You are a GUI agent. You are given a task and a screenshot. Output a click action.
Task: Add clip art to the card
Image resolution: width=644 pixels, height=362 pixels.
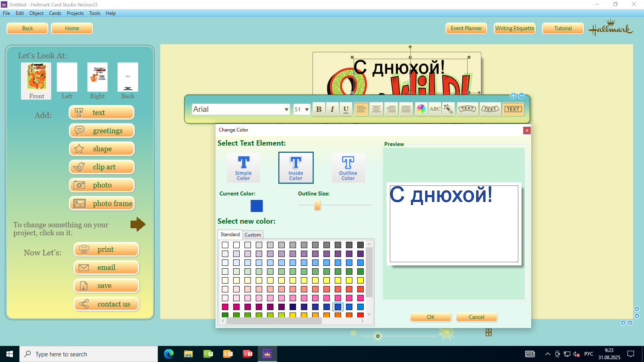click(x=101, y=167)
